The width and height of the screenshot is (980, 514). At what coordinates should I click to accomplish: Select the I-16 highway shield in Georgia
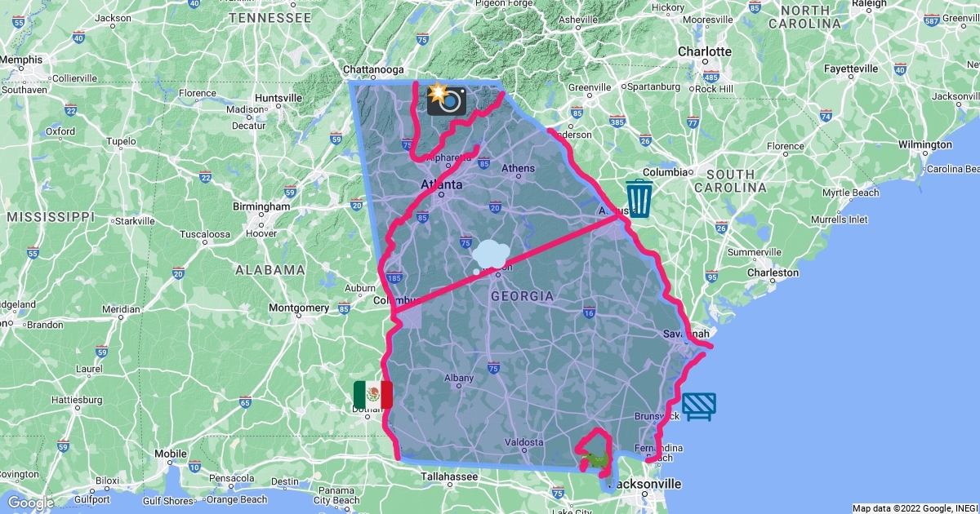589,312
